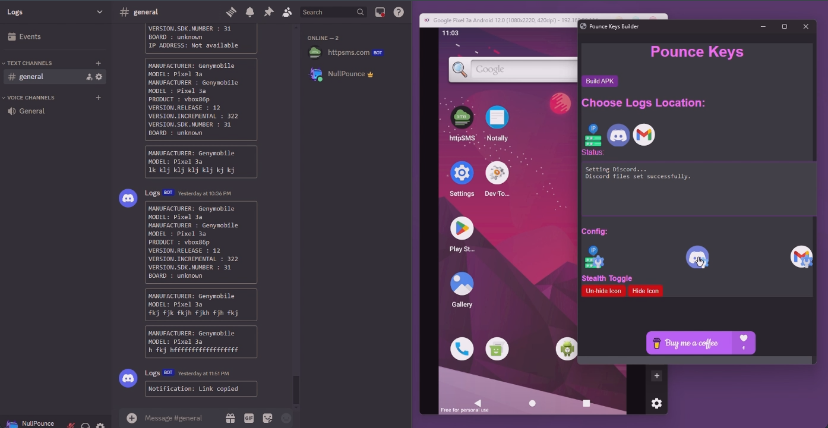
Task: Open Discord help icon
Action: tap(399, 12)
